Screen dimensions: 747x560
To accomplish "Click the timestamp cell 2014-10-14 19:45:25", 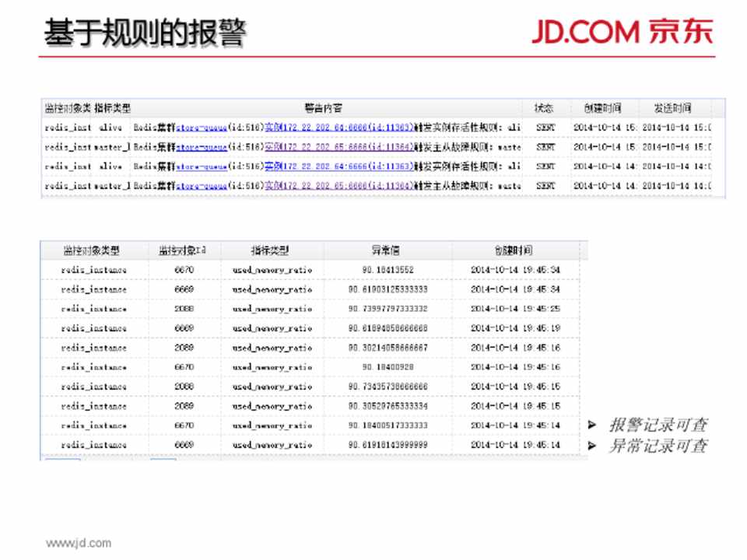I will [x=514, y=309].
